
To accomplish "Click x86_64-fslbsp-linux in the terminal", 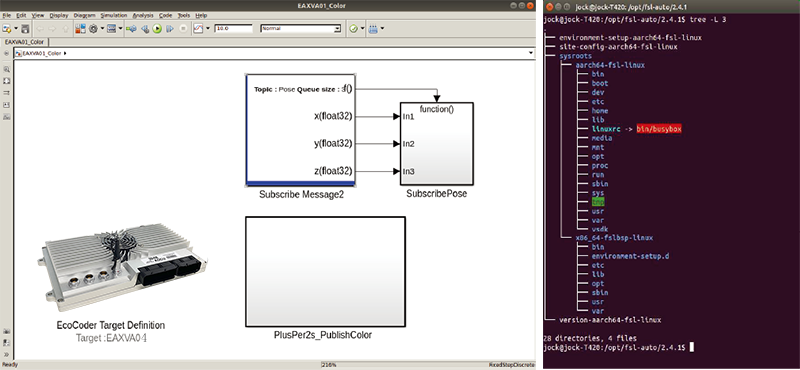I will [x=614, y=238].
